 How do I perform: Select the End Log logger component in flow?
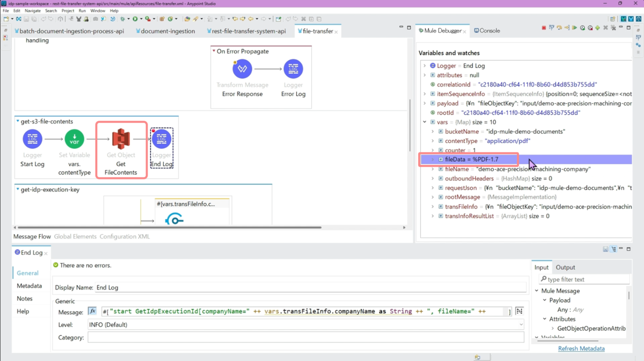(x=162, y=139)
